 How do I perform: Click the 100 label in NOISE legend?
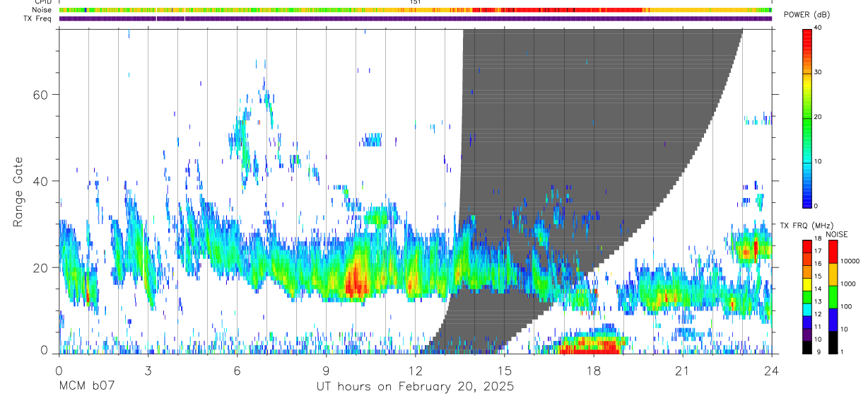[845, 306]
